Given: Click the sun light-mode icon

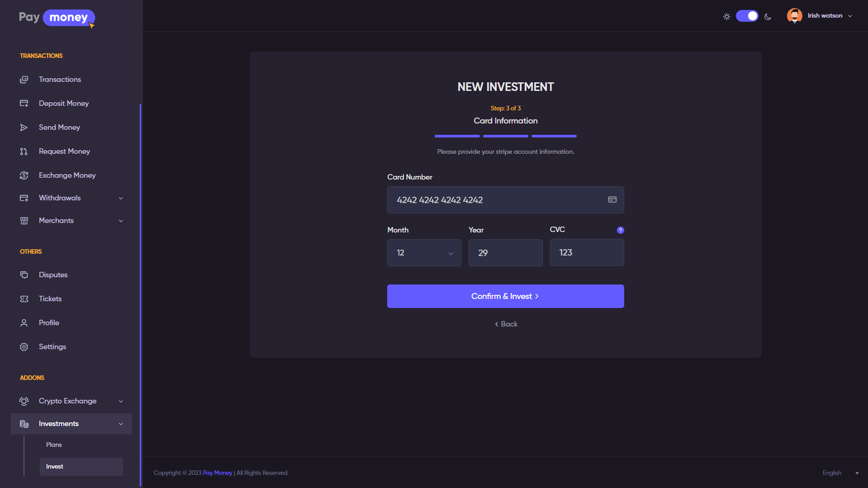Looking at the screenshot, I should [x=726, y=17].
